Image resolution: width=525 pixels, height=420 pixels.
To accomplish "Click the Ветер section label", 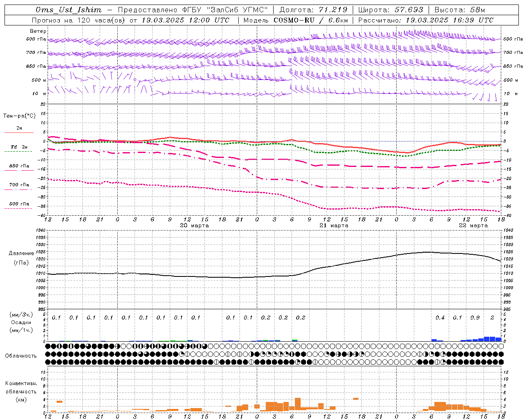I will click(x=38, y=31).
